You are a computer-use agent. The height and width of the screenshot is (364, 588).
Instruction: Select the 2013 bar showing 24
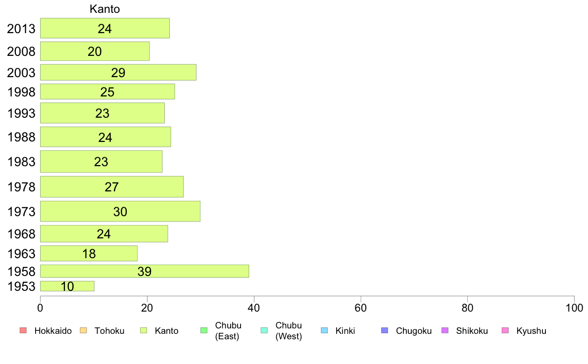(x=105, y=28)
